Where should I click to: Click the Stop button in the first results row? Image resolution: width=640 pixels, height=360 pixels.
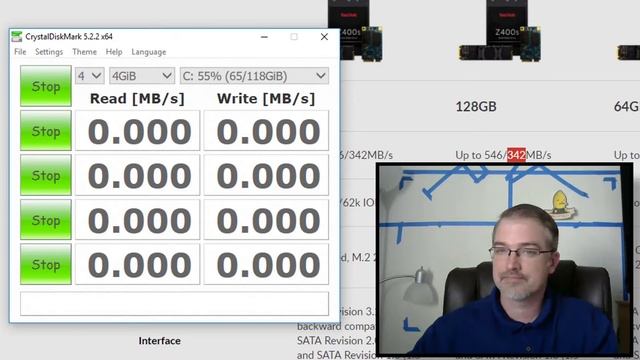(x=46, y=131)
